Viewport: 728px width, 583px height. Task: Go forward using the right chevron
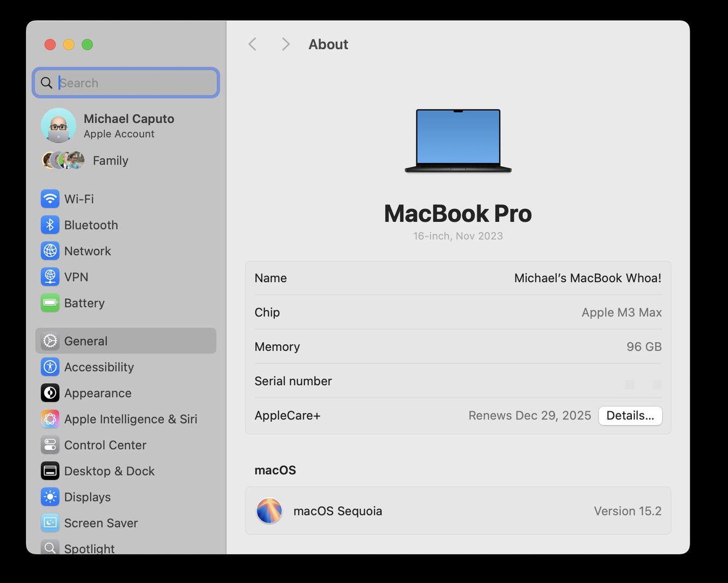(x=286, y=44)
